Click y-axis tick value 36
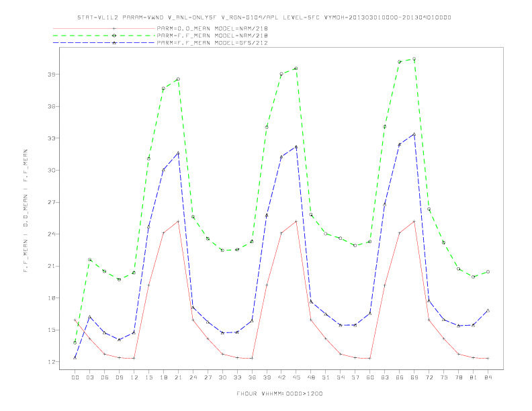This screenshot has height=411, width=532. [52, 106]
